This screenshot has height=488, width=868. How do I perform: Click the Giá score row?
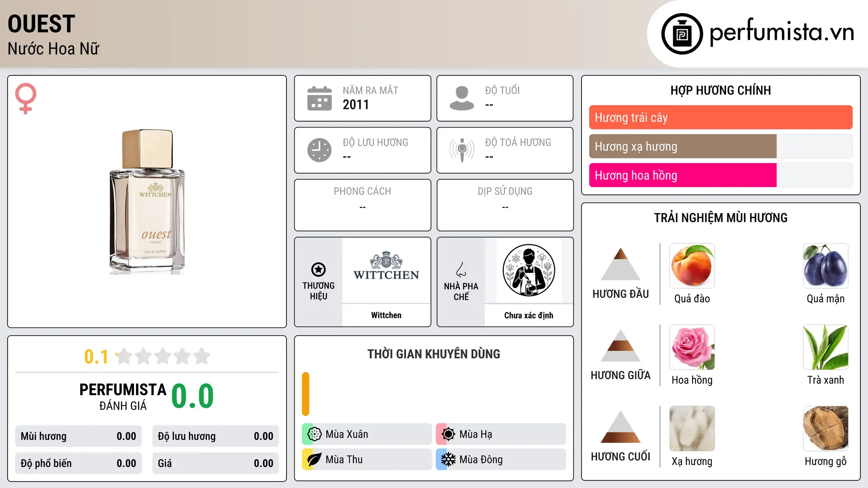(216, 463)
